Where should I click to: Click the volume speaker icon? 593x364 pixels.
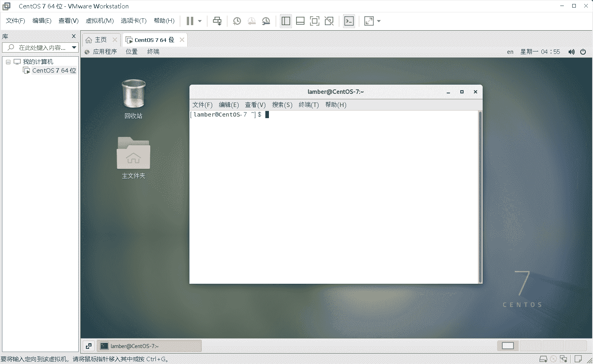[x=571, y=52]
